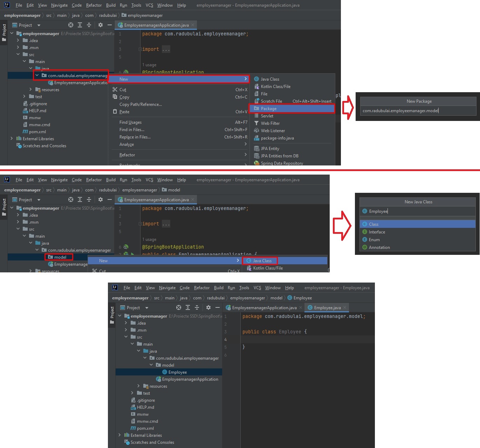Open the gear options in top screenshot's Project panel
The width and height of the screenshot is (480, 448).
tap(101, 25)
